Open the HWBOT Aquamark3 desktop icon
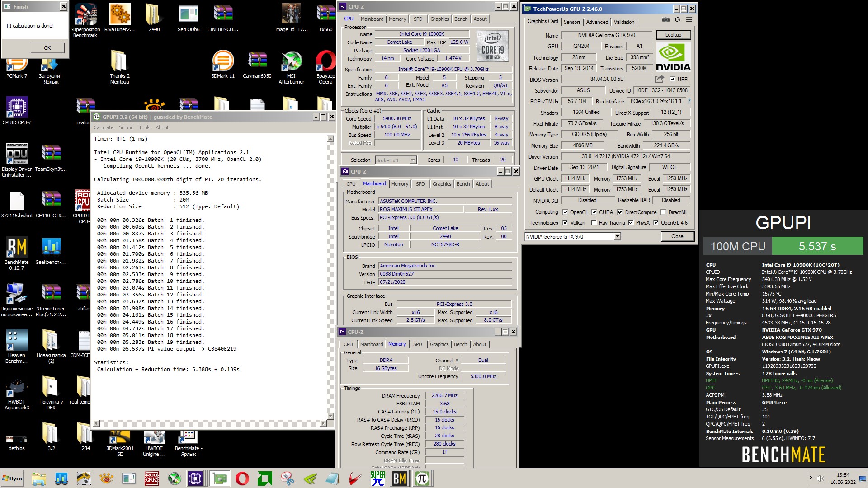Image resolution: width=868 pixels, height=488 pixels. point(17,393)
